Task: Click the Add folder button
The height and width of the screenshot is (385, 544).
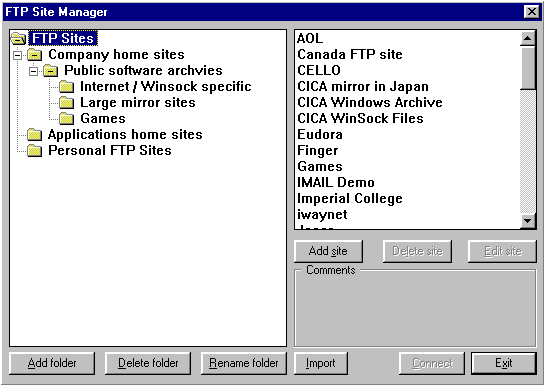Action: click(52, 363)
